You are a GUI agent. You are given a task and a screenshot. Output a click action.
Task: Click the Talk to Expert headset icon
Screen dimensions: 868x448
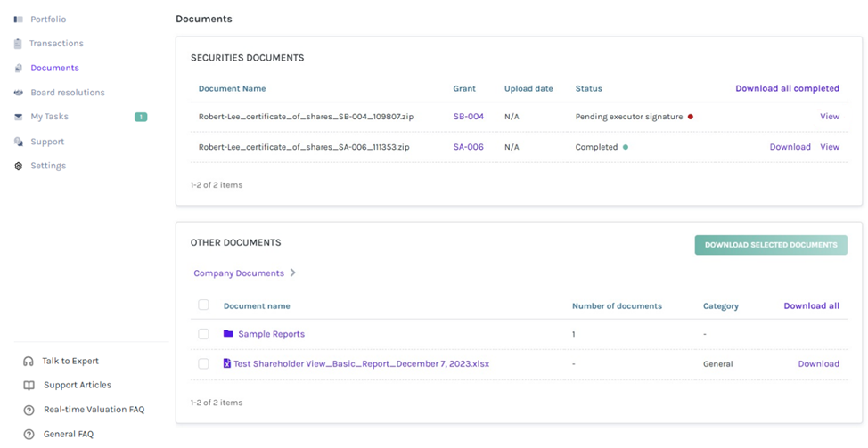pos(28,361)
